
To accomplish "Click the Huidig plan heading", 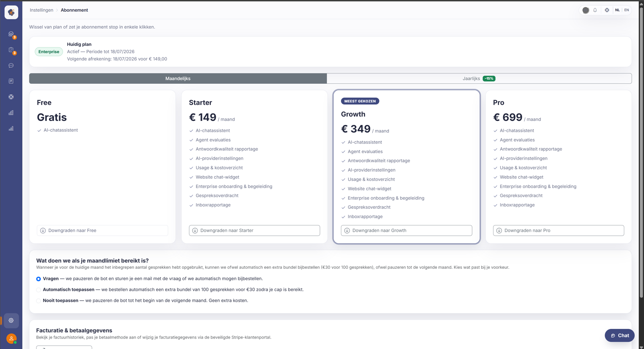I will click(x=79, y=44).
